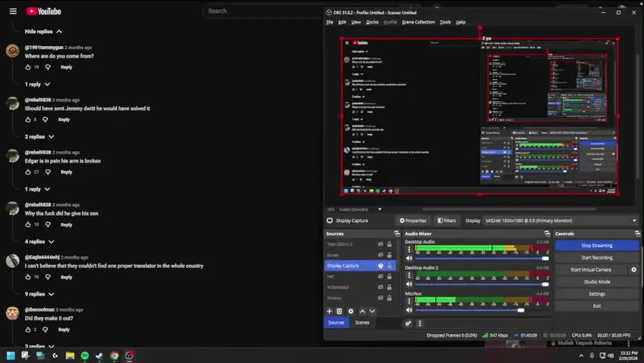644x363 pixels.
Task: Toggle lock on net source
Action: (389, 276)
